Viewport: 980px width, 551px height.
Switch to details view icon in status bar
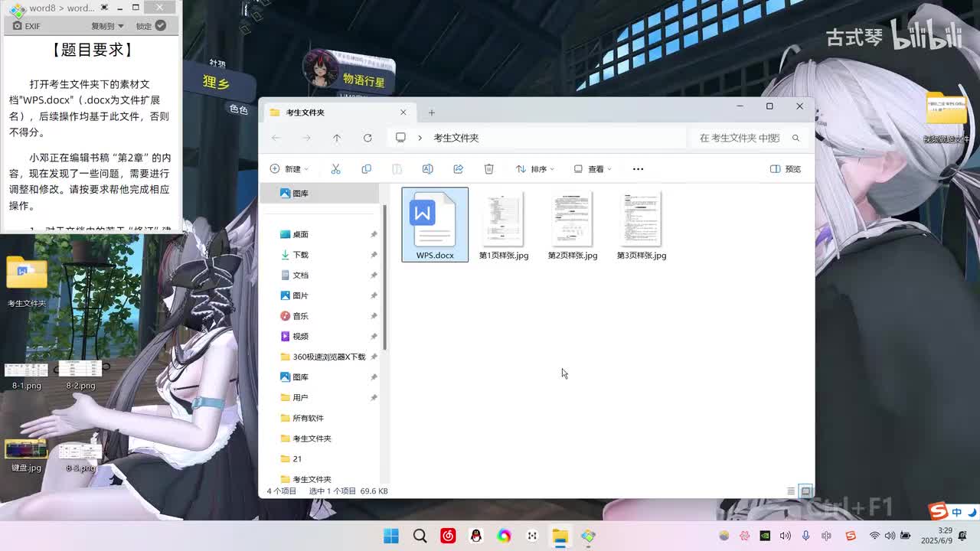791,491
